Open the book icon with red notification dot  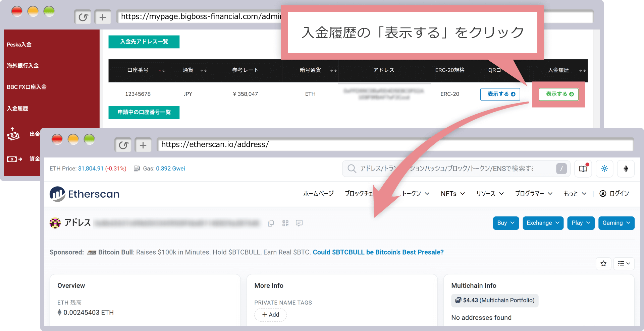(583, 169)
